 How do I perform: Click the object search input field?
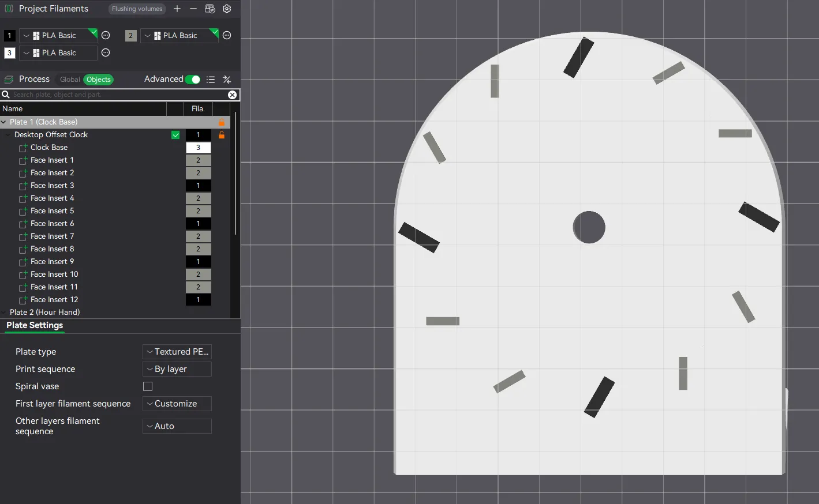point(119,95)
